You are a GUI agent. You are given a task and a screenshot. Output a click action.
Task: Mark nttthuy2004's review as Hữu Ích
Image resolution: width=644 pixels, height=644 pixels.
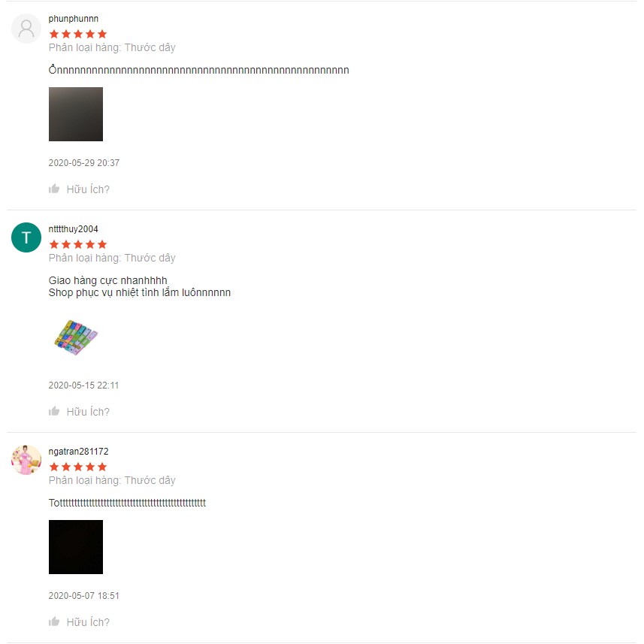88,412
